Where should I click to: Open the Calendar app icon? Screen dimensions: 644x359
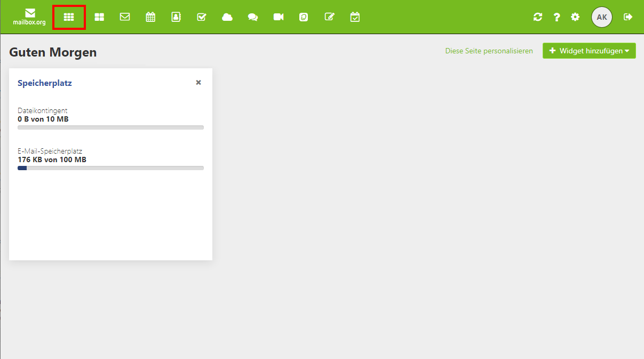(150, 17)
